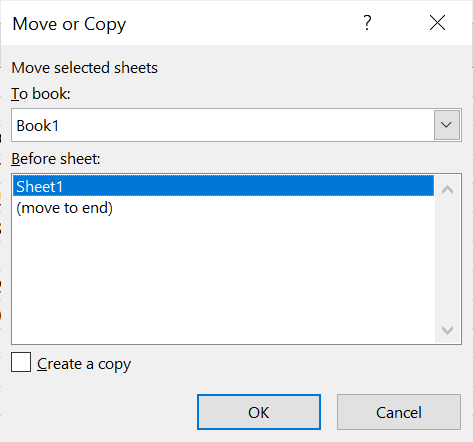
Task: Dismiss dialog with Cancel button
Action: (399, 412)
